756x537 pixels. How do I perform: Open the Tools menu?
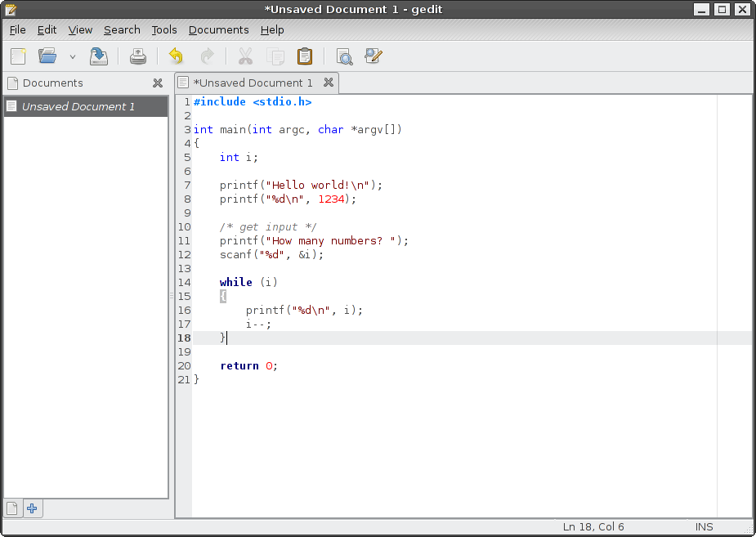(163, 29)
